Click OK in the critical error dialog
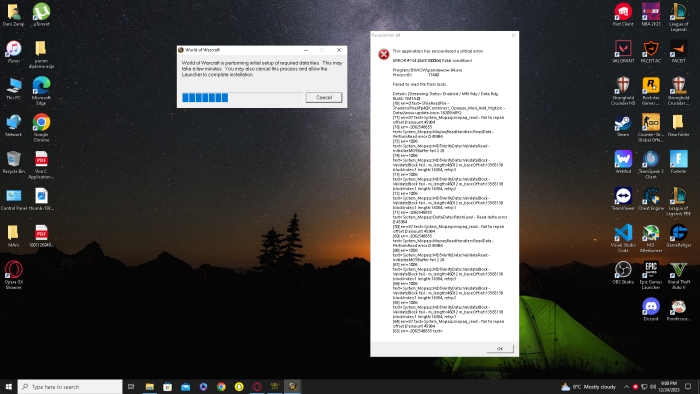 click(x=500, y=348)
